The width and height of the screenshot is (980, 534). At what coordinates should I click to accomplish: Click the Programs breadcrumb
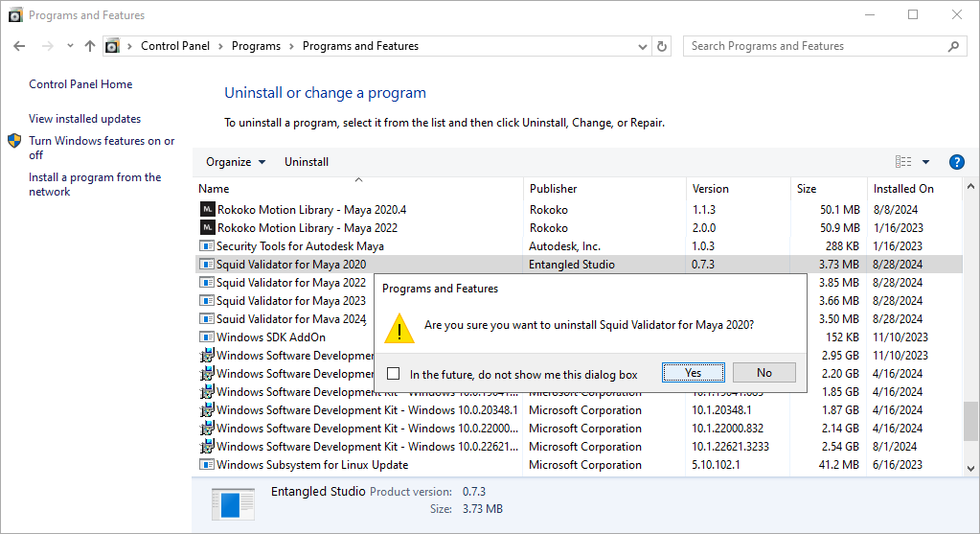[x=256, y=46]
